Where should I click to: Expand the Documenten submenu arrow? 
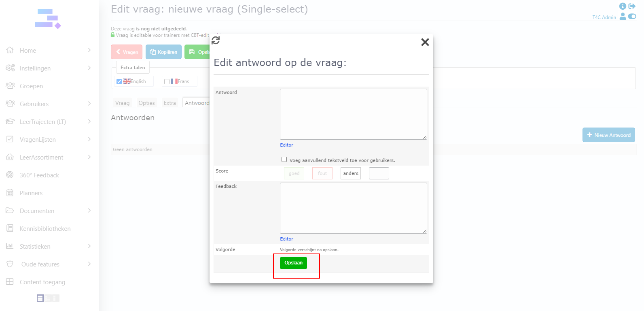click(89, 211)
